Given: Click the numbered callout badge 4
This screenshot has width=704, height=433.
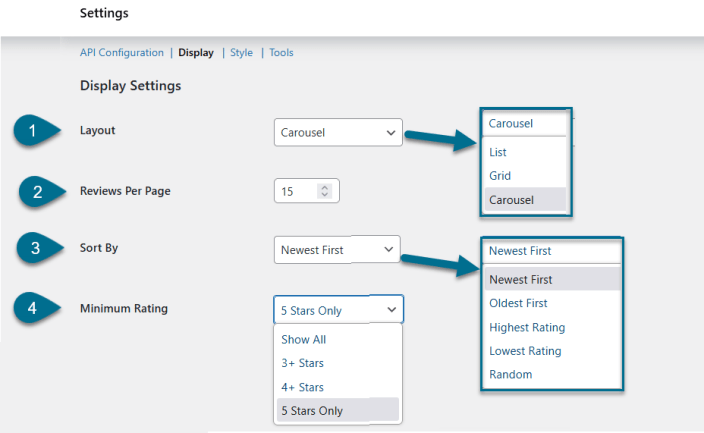Looking at the screenshot, I should (x=33, y=309).
